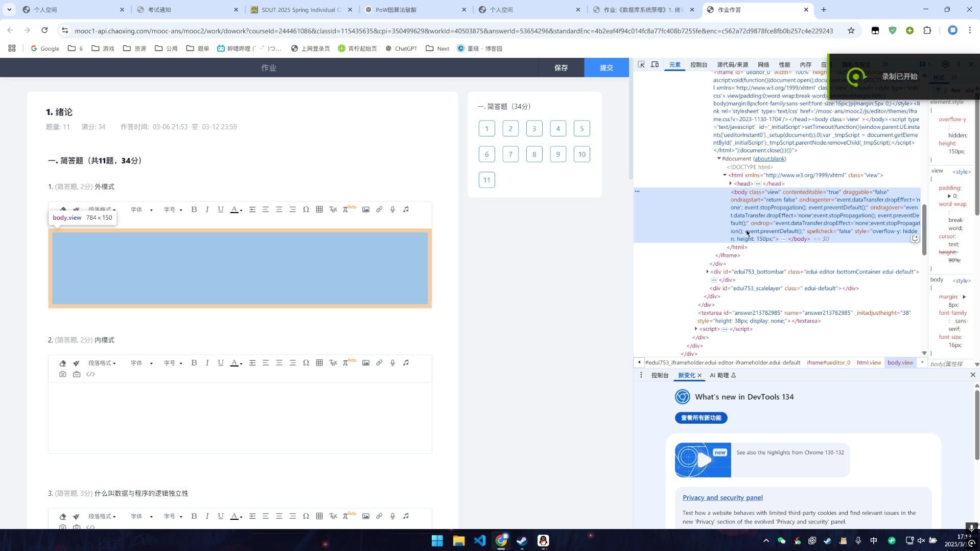Collapse the html.view node in the Elements tree
This screenshot has width=980, height=551.
point(725,175)
